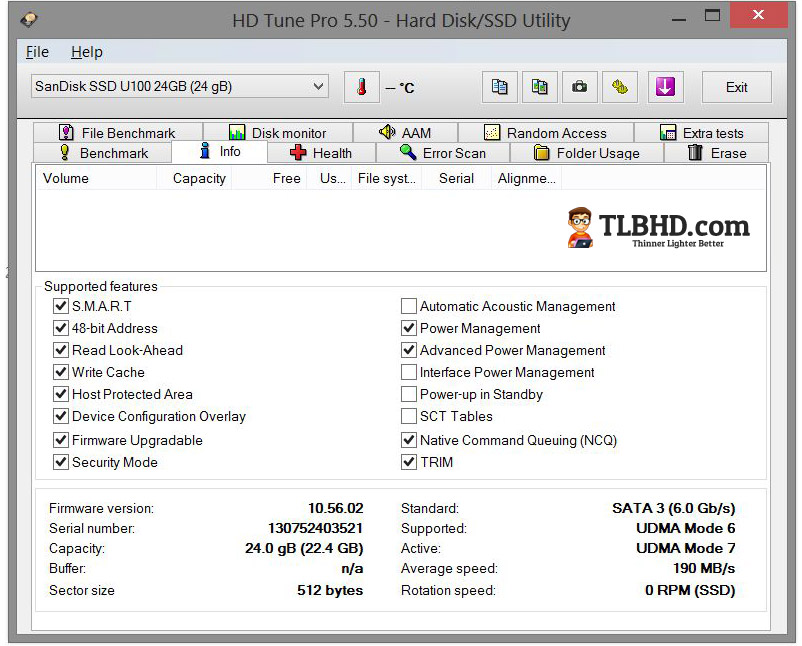This screenshot has height=646, width=802.
Task: Click rotation speed value 0 RPM (SSD)
Action: click(690, 590)
